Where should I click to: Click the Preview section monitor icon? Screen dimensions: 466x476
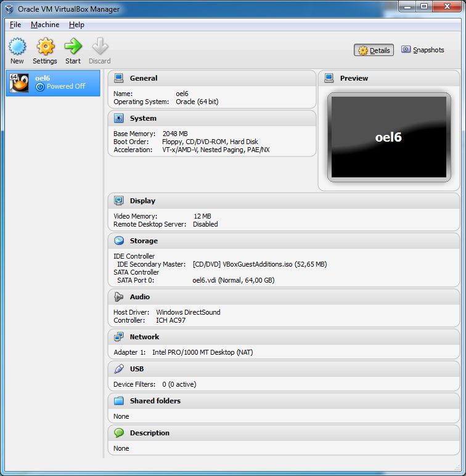click(329, 78)
